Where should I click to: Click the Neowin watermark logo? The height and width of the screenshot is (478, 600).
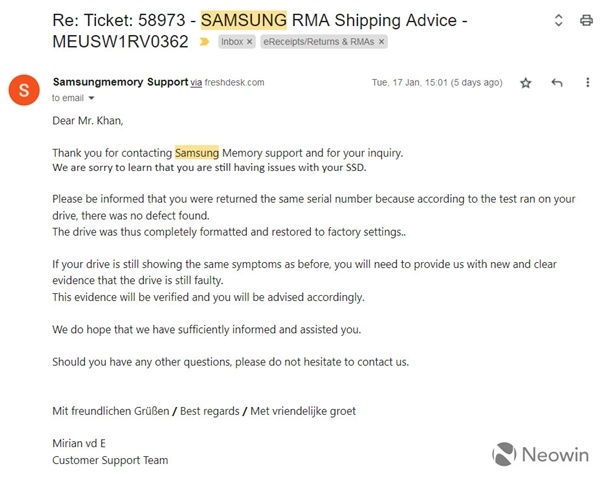pos(540,455)
